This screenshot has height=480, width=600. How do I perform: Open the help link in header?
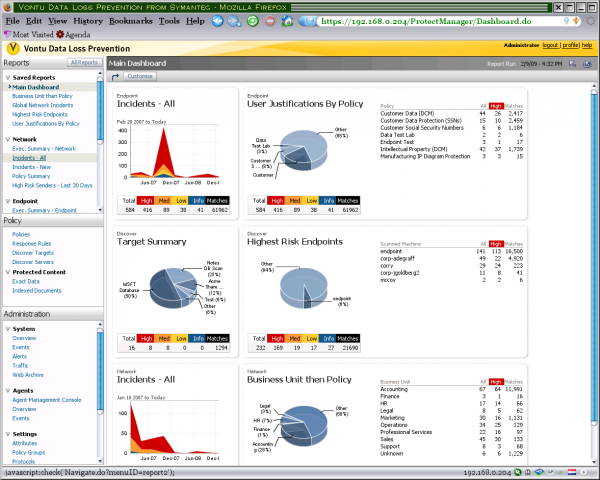587,45
